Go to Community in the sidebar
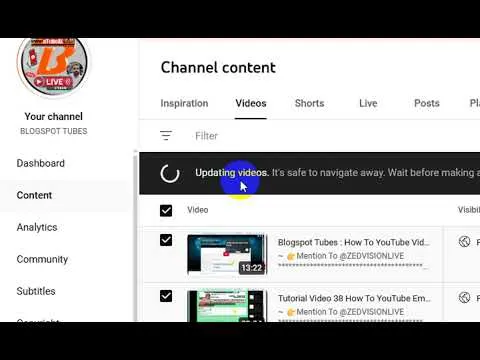 tap(42, 259)
